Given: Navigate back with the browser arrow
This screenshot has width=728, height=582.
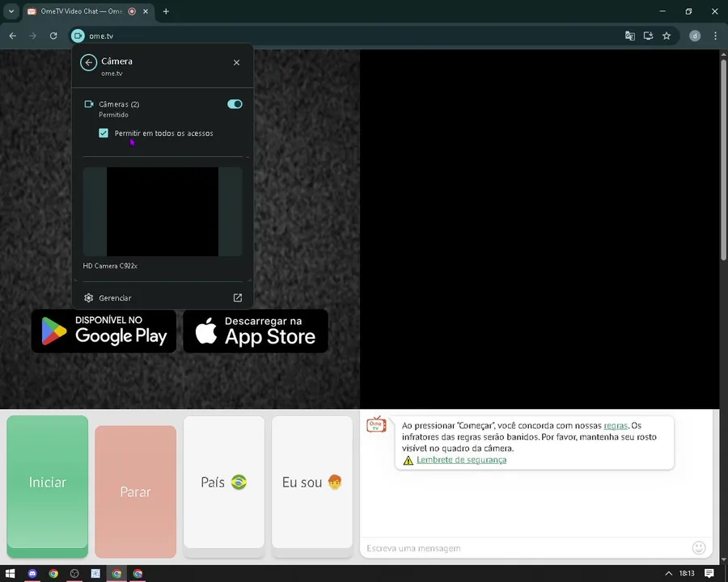Looking at the screenshot, I should 12,36.
